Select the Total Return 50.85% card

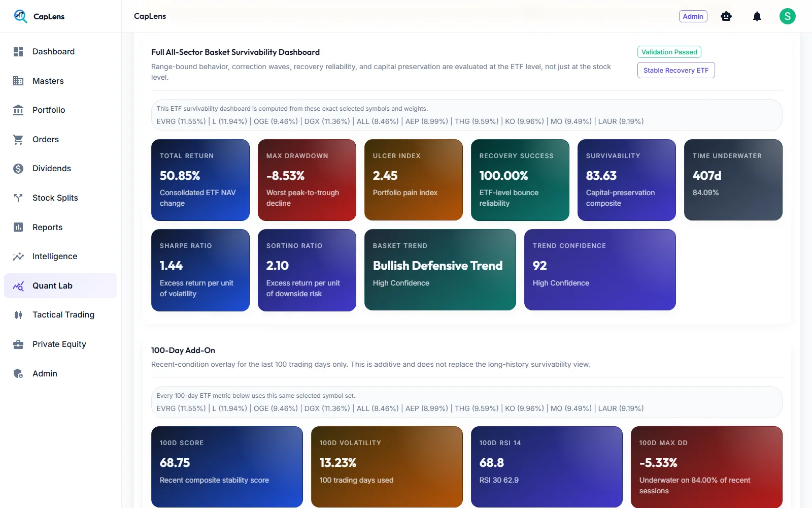click(200, 180)
